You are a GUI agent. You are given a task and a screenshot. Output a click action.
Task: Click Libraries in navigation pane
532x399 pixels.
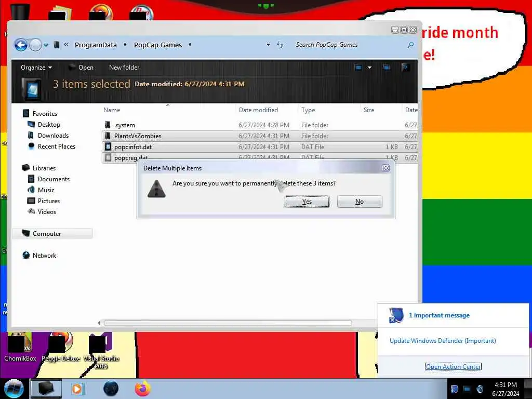(44, 168)
